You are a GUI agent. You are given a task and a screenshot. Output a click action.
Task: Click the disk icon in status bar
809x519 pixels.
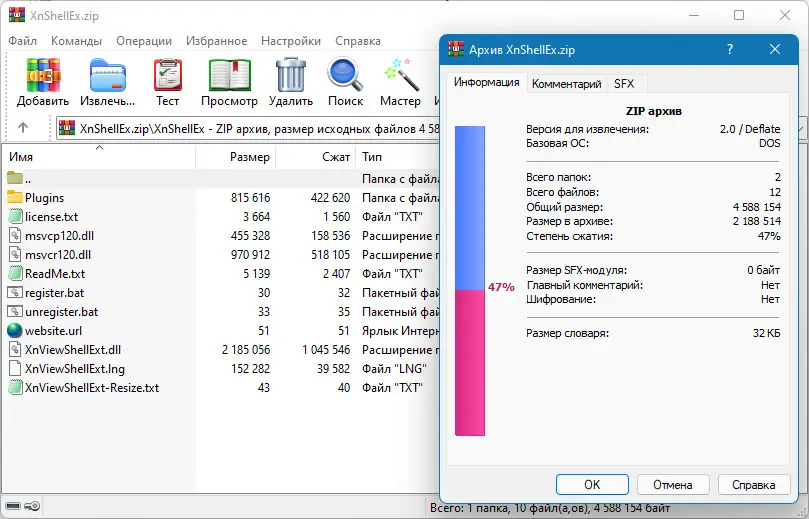point(13,506)
